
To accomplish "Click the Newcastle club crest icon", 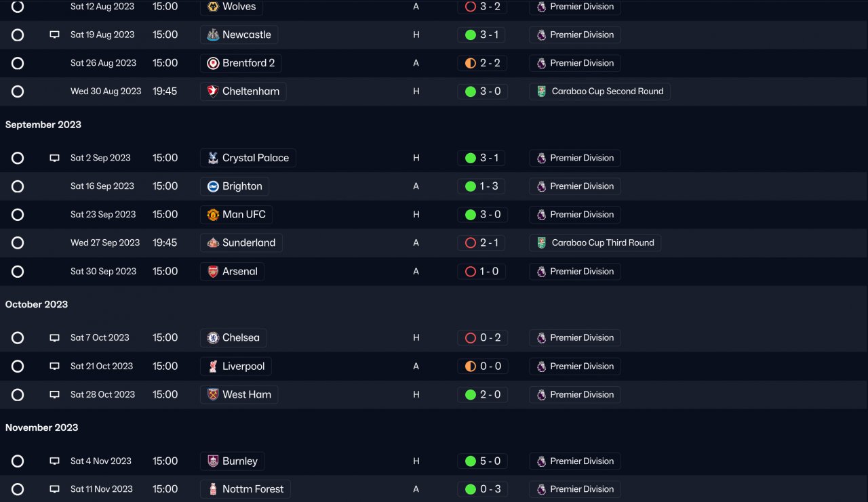I will tap(213, 35).
